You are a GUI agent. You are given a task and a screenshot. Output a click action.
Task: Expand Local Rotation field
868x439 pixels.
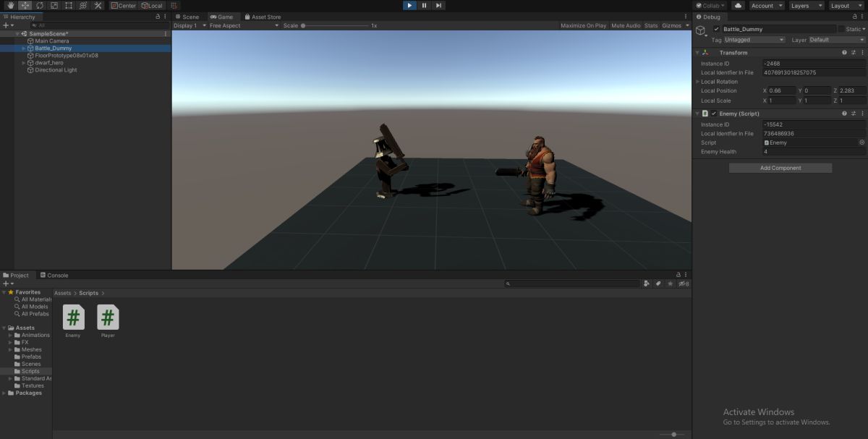pos(697,82)
